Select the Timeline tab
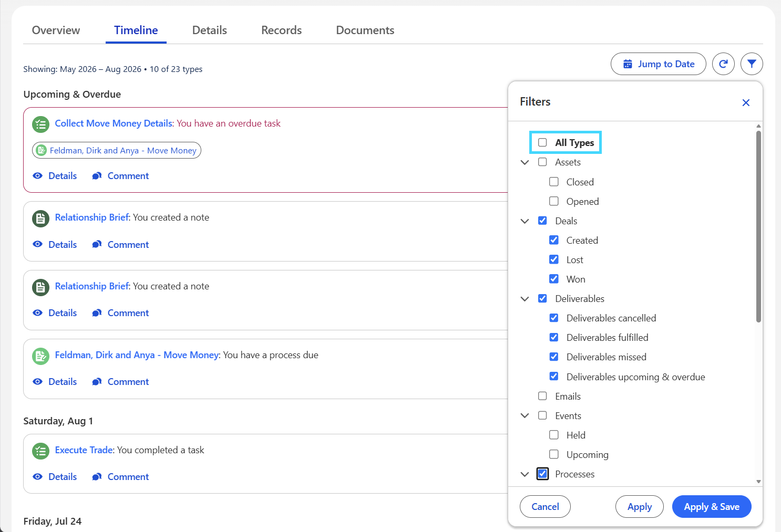The height and width of the screenshot is (532, 781). click(136, 30)
